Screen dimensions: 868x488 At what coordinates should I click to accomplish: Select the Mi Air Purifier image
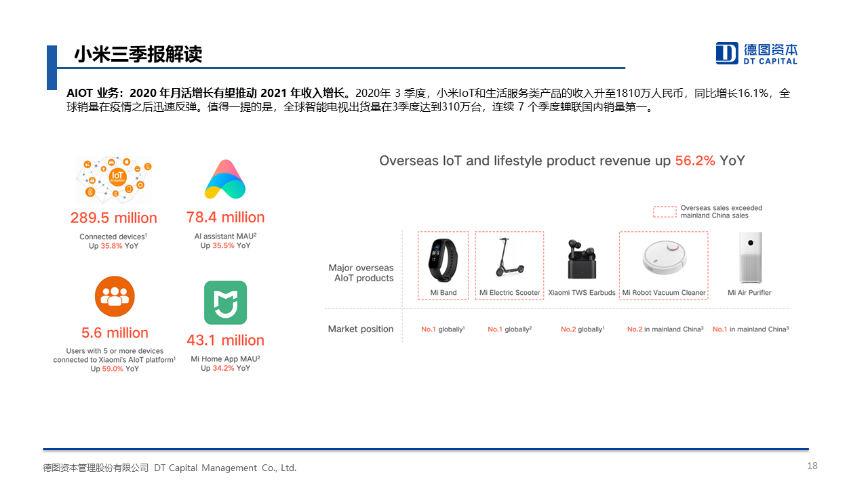(749, 258)
